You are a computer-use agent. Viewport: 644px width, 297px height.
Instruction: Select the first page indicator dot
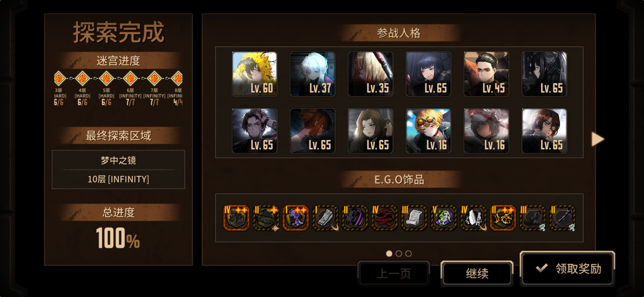coord(389,254)
